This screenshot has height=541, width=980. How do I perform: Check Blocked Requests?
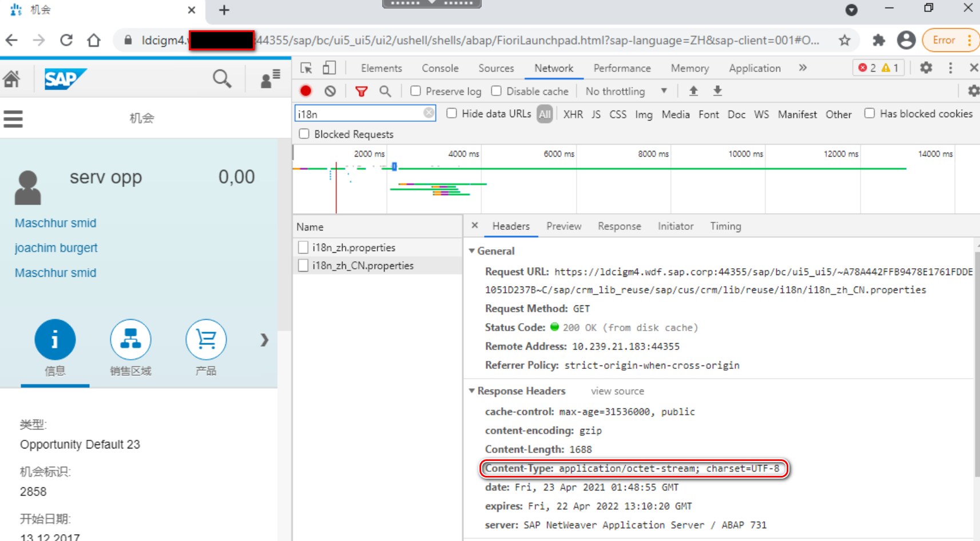[x=304, y=134]
